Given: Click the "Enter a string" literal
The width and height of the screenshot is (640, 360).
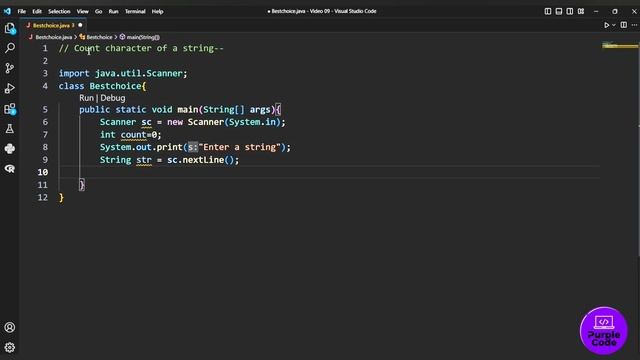Looking at the screenshot, I should pyautogui.click(x=240, y=147).
